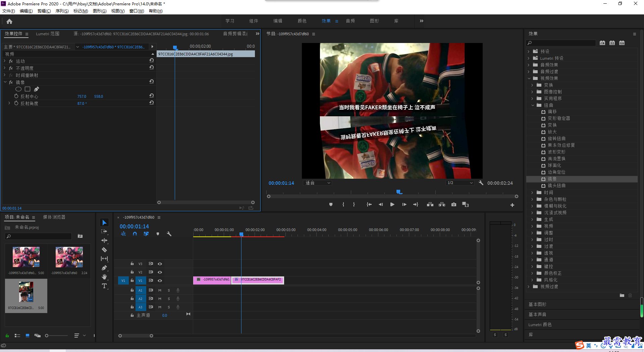
Task: Select the 97CC816C clip thumbnail in project
Action: pyautogui.click(x=26, y=292)
